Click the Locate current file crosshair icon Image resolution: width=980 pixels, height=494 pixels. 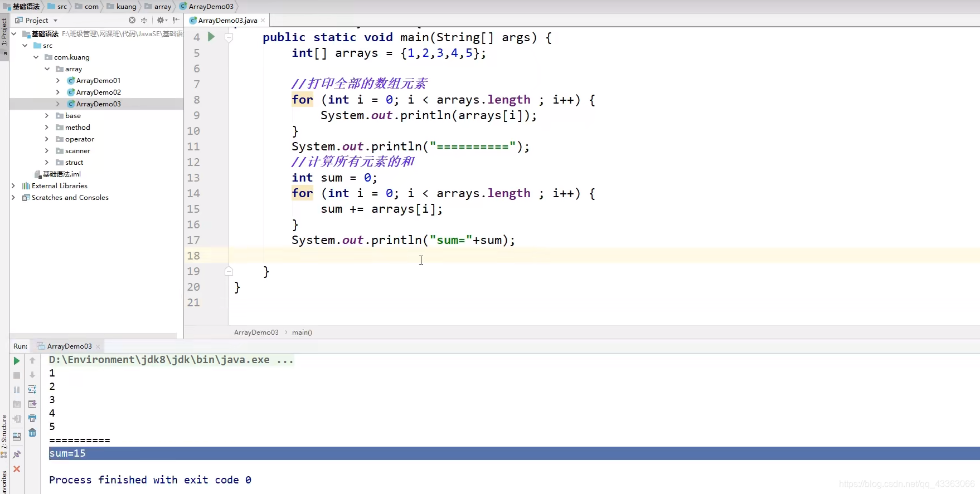click(132, 20)
